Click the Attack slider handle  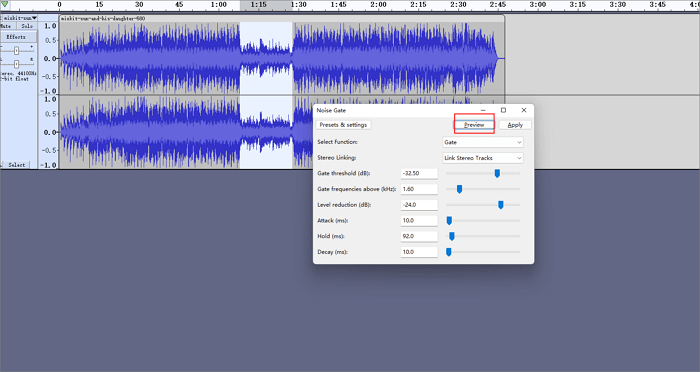(449, 220)
